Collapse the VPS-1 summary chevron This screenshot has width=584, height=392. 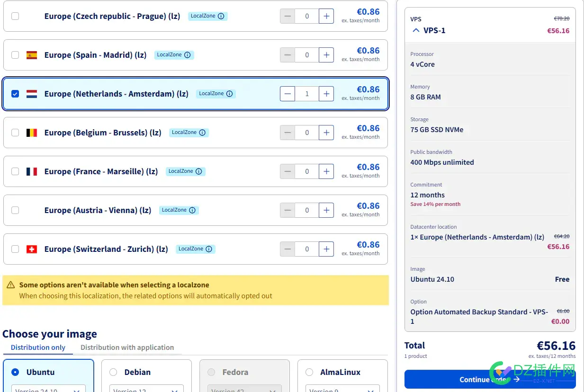(416, 30)
